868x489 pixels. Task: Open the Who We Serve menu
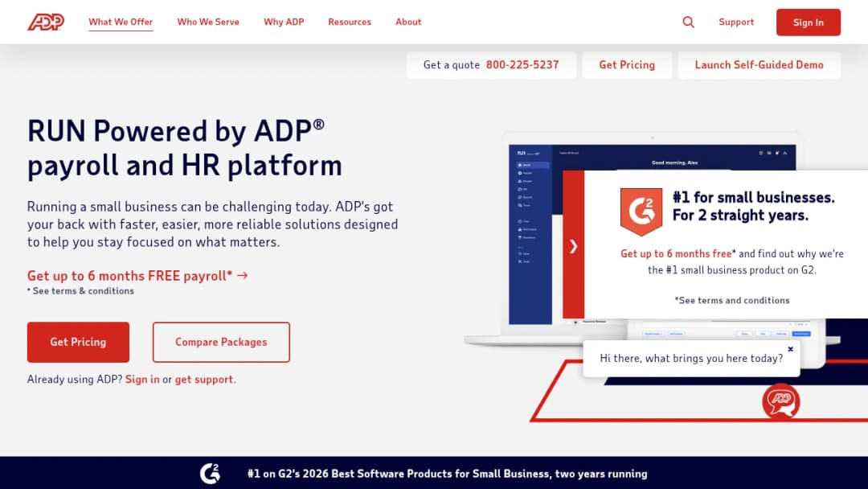(x=208, y=23)
